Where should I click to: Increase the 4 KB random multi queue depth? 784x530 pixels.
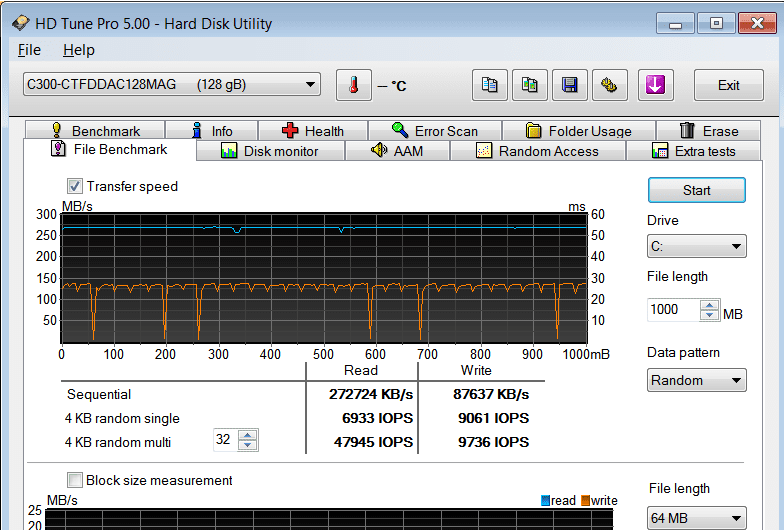(248, 435)
